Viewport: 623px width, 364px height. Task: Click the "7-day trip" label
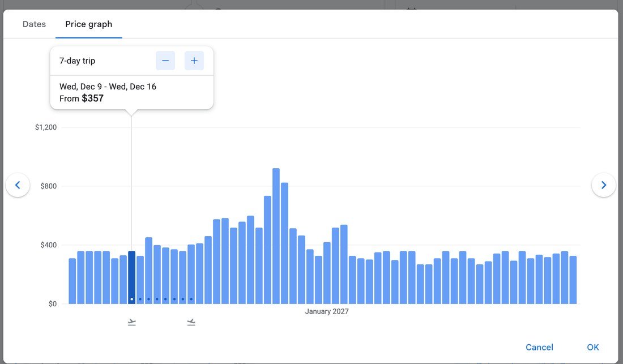77,61
